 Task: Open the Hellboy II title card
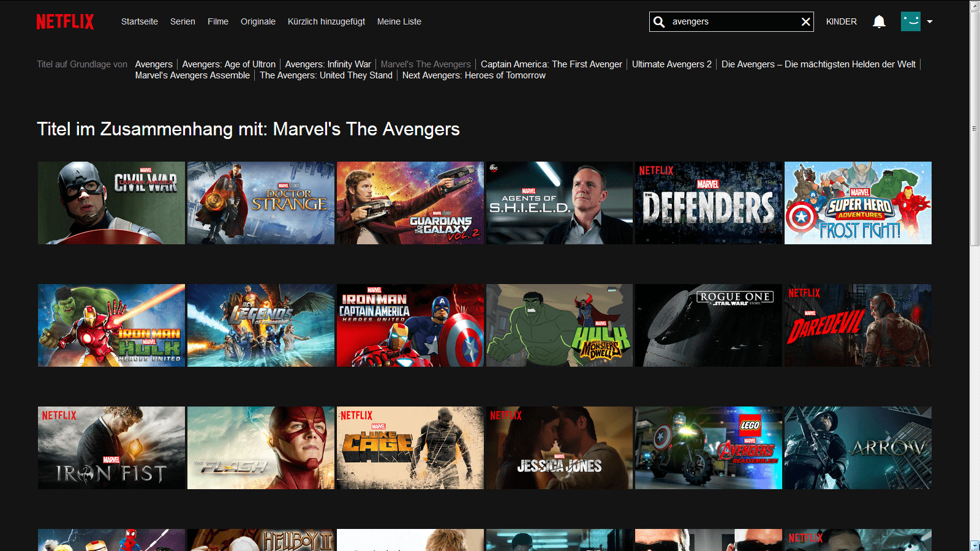261,540
